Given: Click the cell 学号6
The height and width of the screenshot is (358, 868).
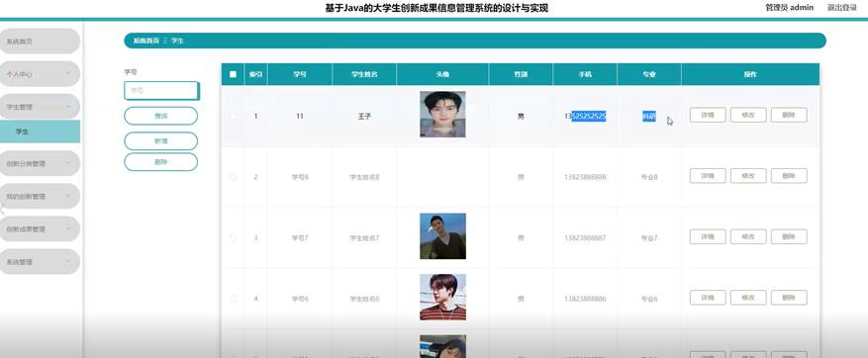Looking at the screenshot, I should tap(300, 299).
